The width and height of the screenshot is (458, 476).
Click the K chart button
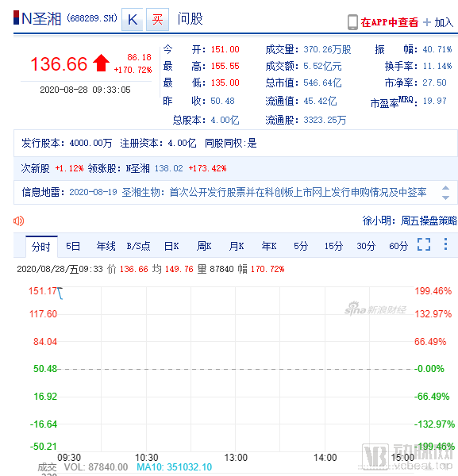(132, 20)
